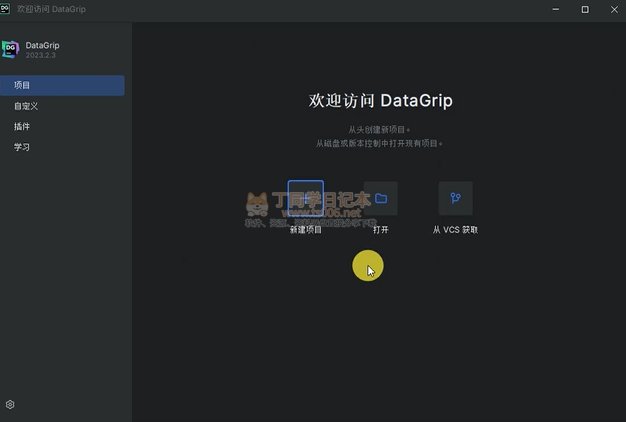Click the DataGrip name in the sidebar header
The height and width of the screenshot is (422, 626).
pos(42,45)
